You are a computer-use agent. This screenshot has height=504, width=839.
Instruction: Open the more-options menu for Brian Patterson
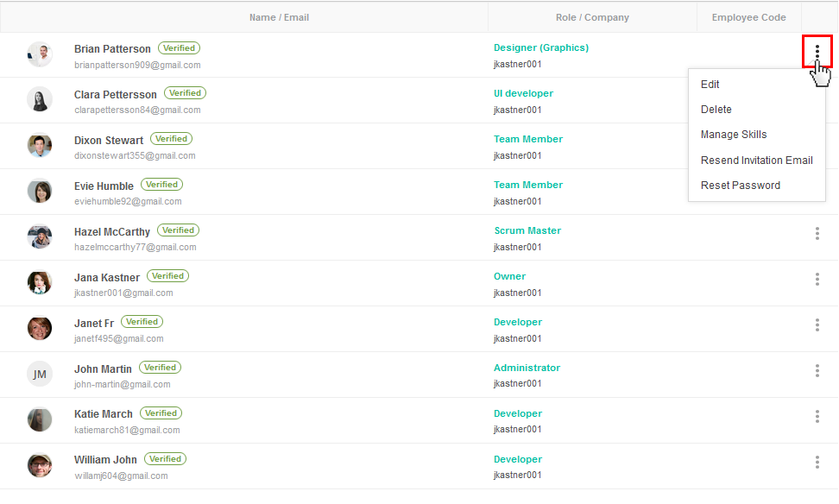tap(817, 52)
